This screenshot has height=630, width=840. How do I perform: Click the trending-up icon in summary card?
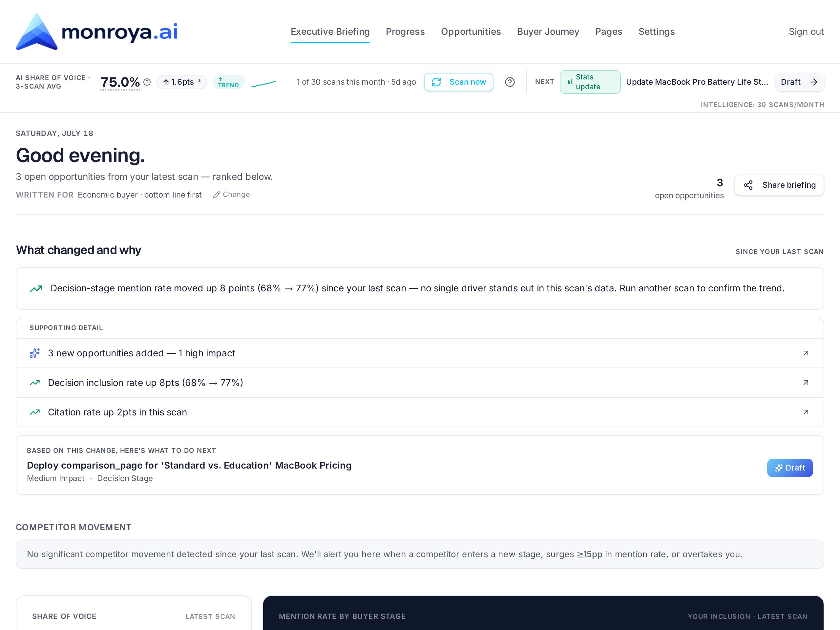pos(36,289)
